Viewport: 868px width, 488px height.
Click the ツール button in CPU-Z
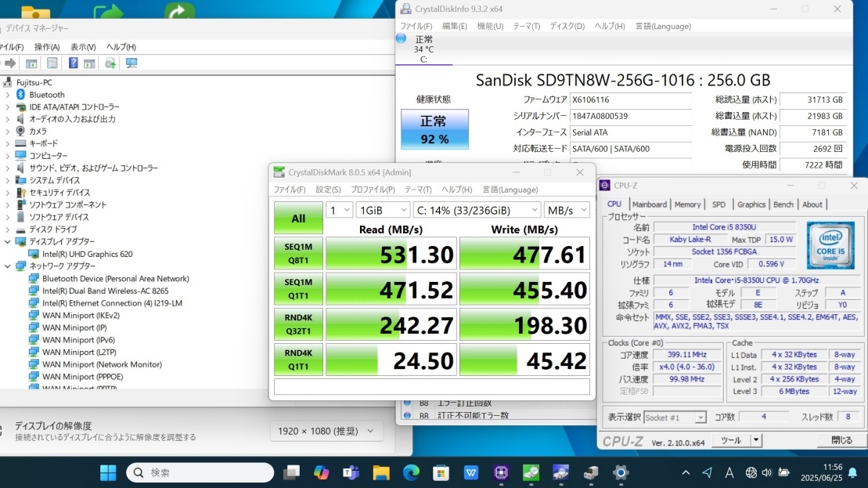(731, 440)
